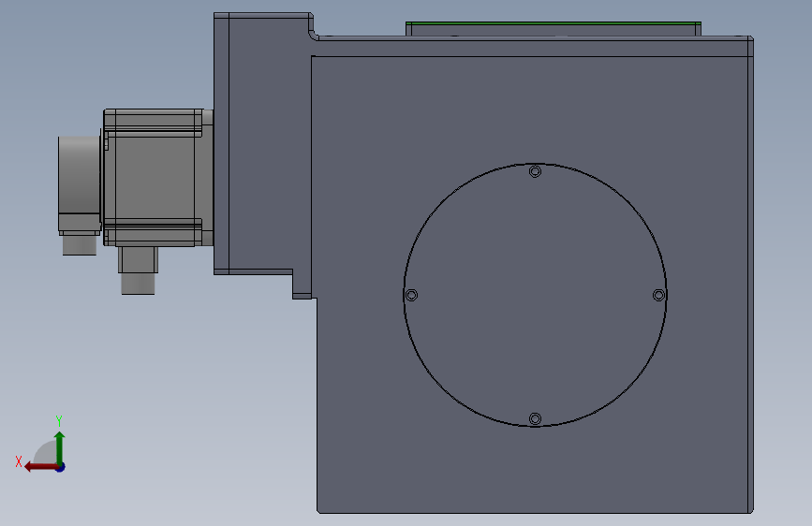Select the left screw hole on the circular cover
This screenshot has height=526, width=812.
coord(411,295)
